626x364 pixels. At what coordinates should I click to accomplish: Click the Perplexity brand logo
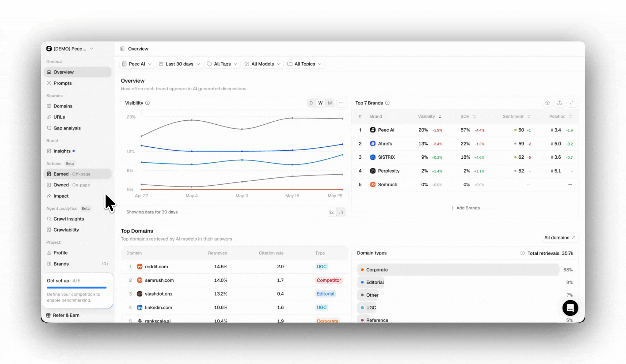(373, 171)
